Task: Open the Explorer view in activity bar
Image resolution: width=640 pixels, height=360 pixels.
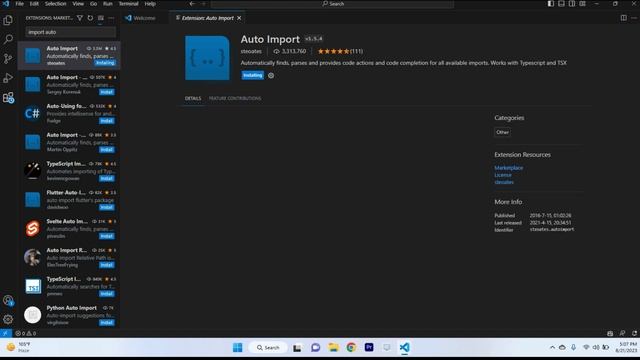Action: pos(8,20)
